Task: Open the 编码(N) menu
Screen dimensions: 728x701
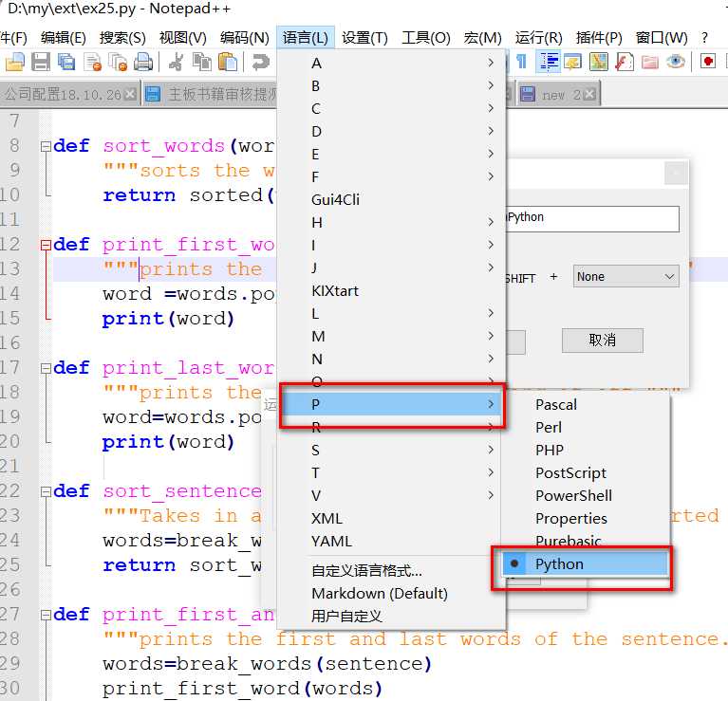Action: [245, 38]
